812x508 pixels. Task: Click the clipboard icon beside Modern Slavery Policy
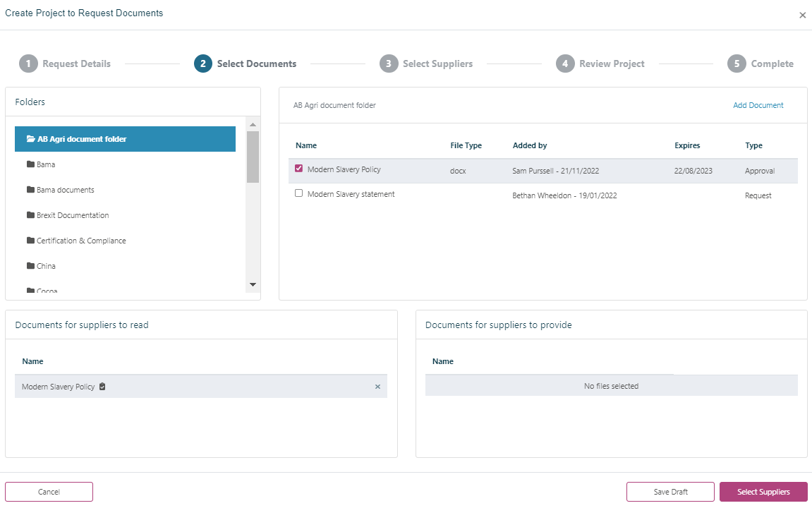[102, 387]
